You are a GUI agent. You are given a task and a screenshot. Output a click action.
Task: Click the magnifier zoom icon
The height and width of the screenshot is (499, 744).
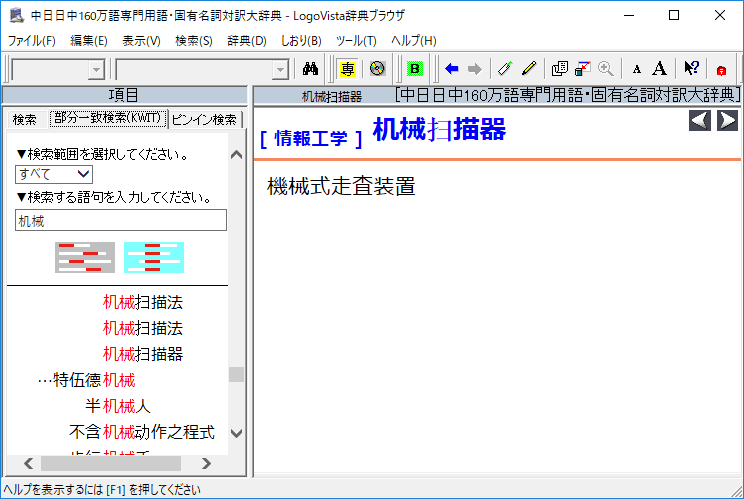click(605, 69)
